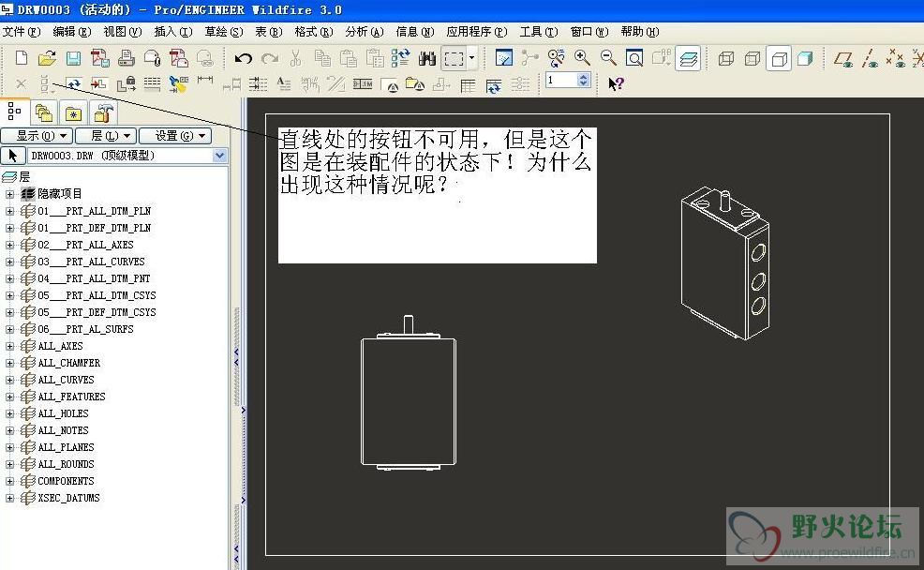Click the zoom in magnifier
This screenshot has width=924, height=570.
582,58
